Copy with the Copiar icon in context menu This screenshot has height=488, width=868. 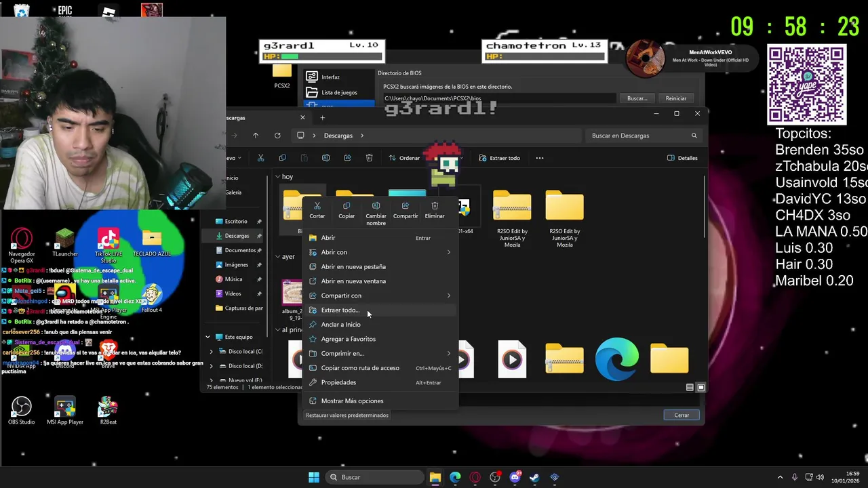pos(347,210)
